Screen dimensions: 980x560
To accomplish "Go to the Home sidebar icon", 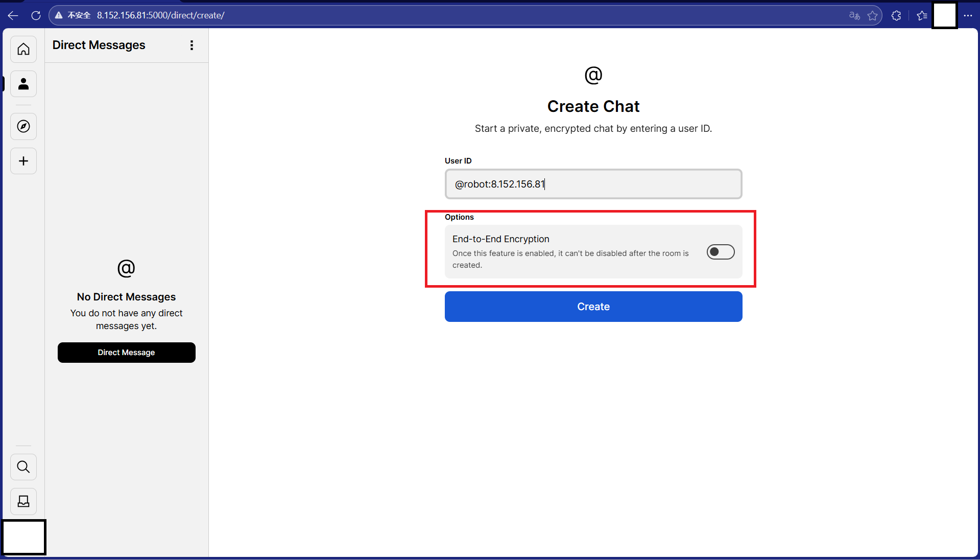I will (23, 49).
